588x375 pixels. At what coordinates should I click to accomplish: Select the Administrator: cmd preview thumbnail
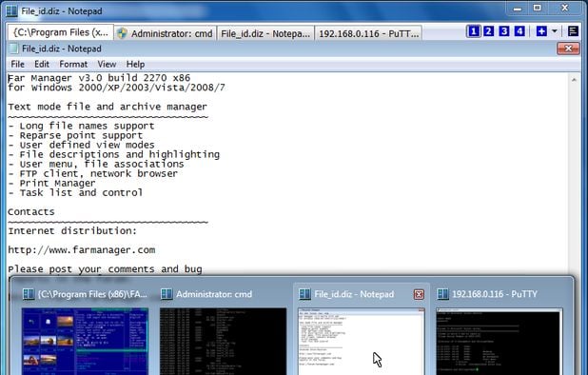(x=224, y=341)
